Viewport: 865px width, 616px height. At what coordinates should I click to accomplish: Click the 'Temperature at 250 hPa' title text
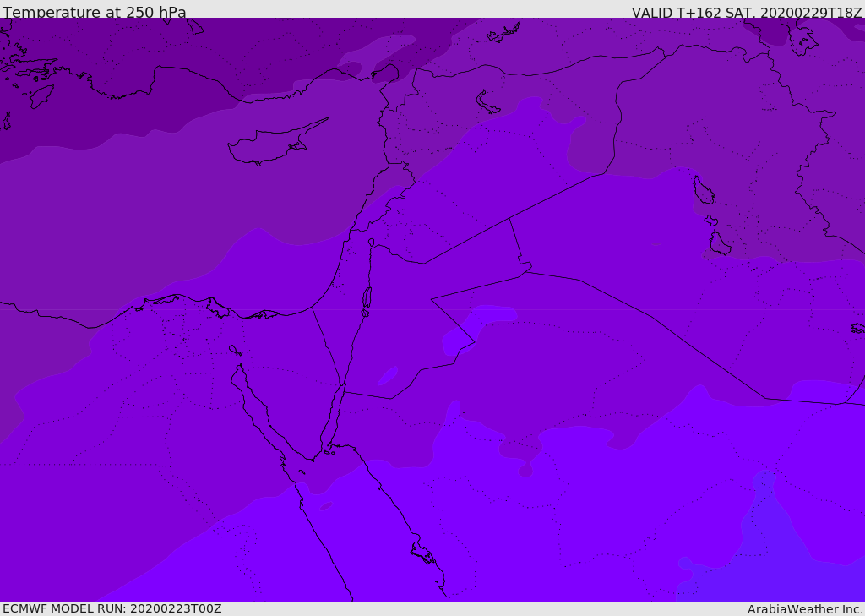[95, 12]
